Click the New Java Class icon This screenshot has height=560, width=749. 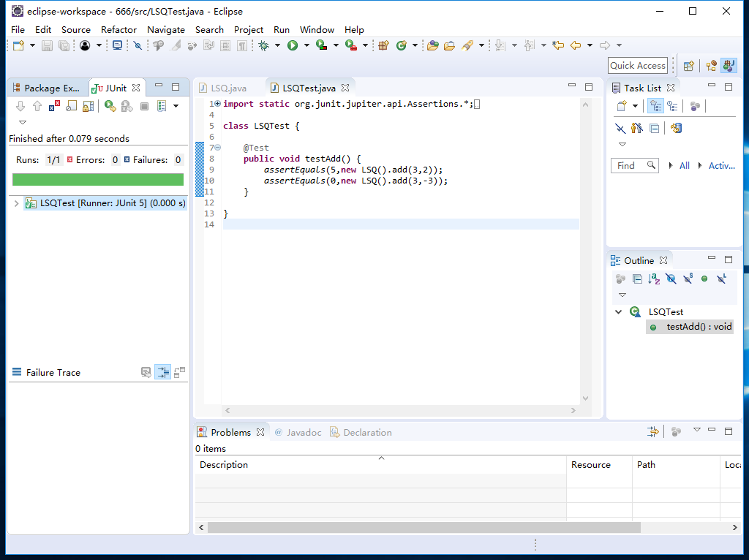[402, 45]
